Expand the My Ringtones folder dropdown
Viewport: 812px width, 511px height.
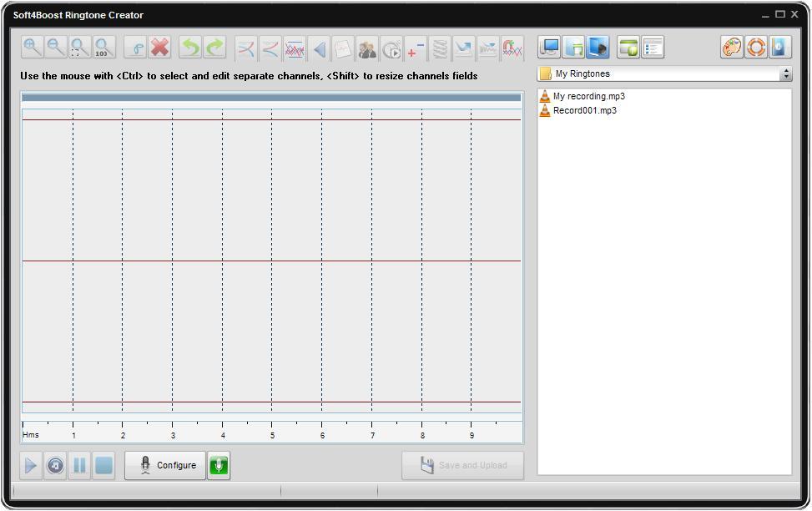786,74
